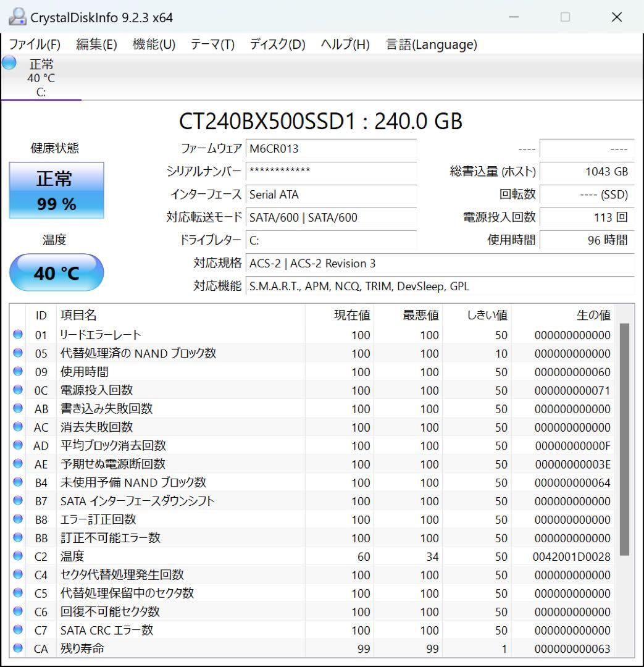Select the status icon beside リードエラーレート
The width and height of the screenshot is (644, 667).
coord(19,335)
